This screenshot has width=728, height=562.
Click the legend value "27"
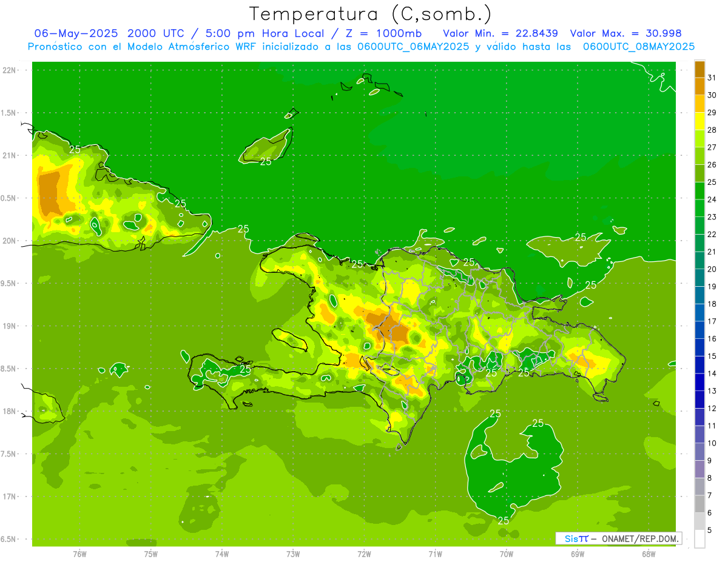712,147
